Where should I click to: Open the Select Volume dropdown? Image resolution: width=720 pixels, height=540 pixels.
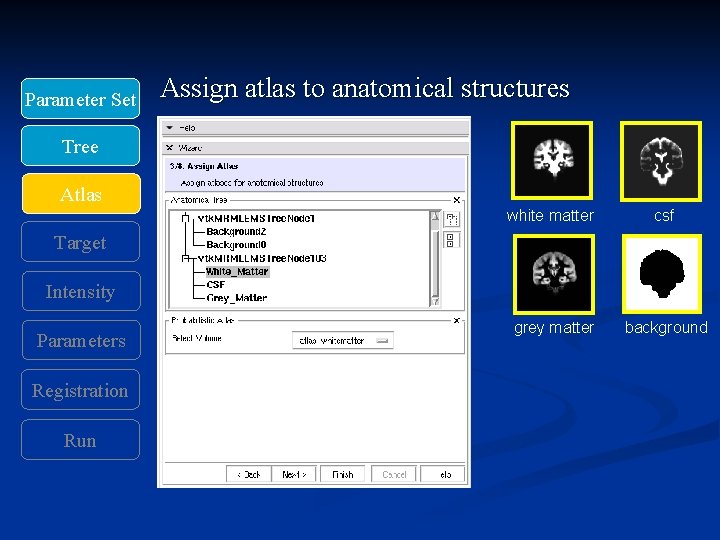coord(343,341)
